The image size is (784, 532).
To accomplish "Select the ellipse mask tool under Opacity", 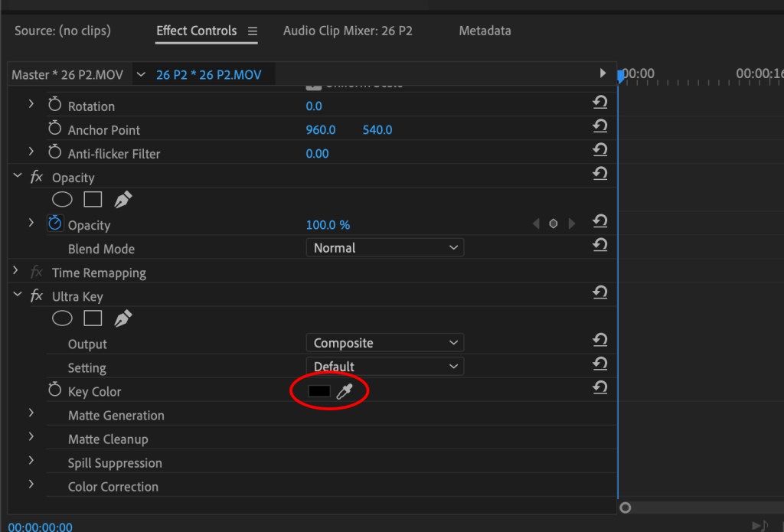I will tap(62, 199).
